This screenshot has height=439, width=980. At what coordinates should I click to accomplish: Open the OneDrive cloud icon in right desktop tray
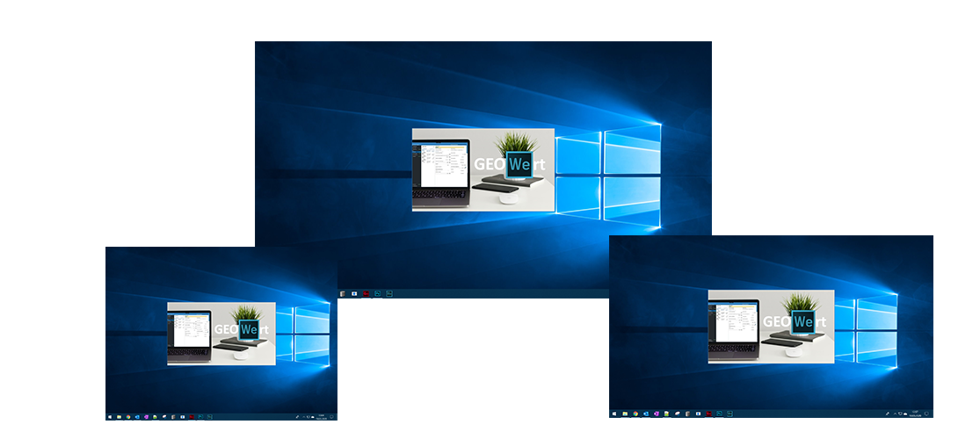906,414
